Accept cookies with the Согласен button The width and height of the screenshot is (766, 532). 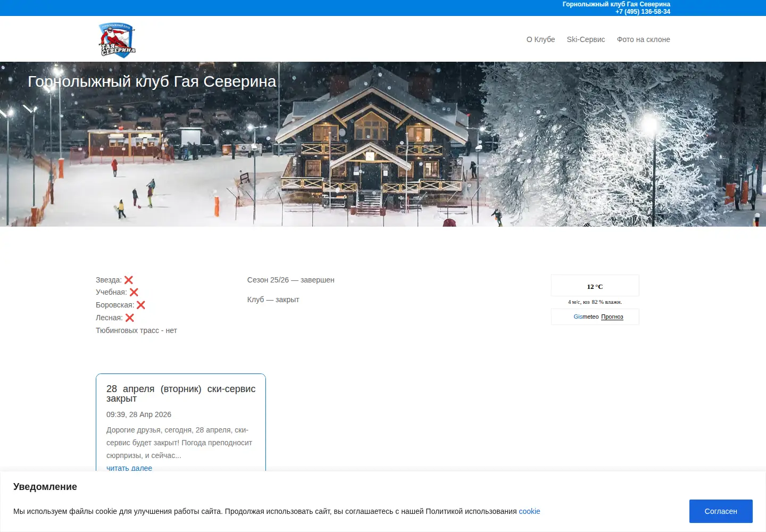[721, 511]
